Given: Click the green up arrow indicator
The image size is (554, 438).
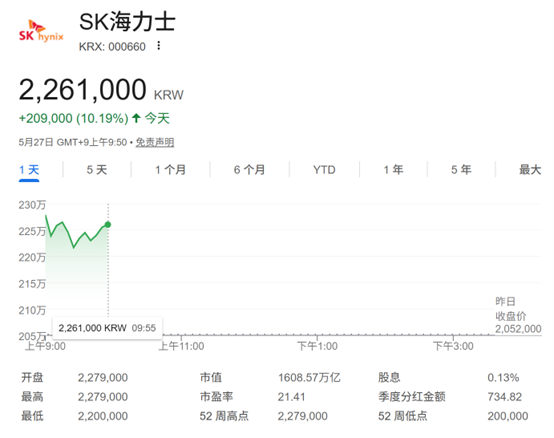Looking at the screenshot, I should (136, 118).
